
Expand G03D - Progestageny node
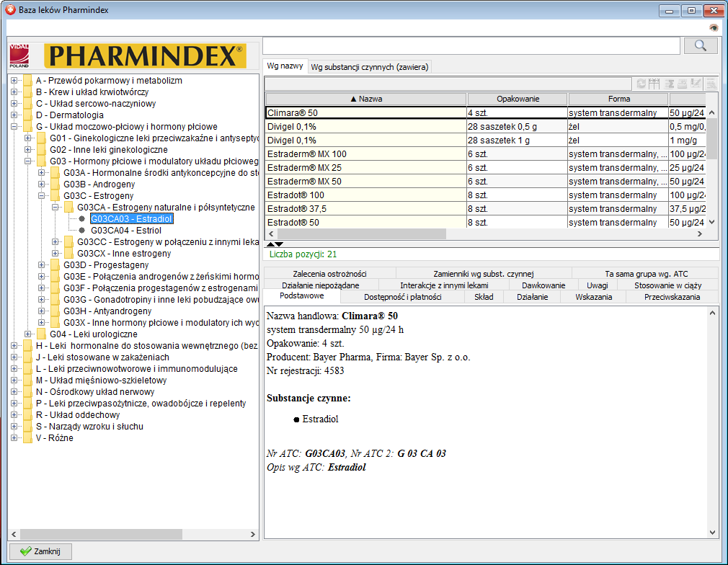41,265
